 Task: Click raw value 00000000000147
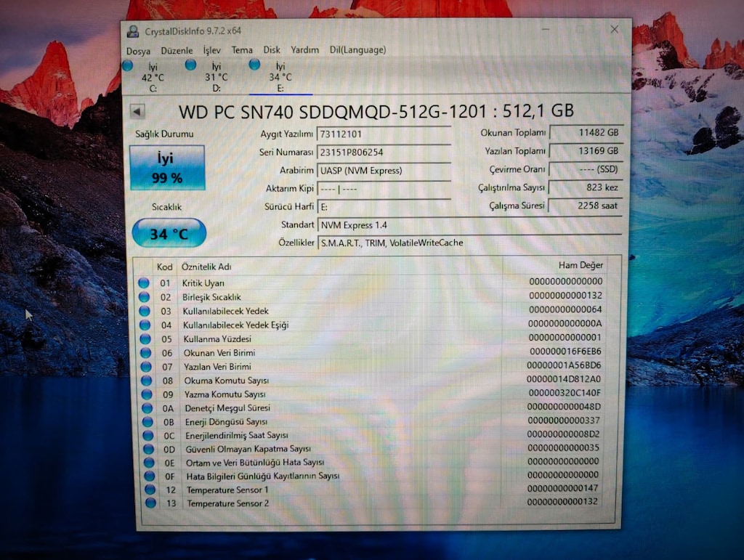(x=563, y=488)
